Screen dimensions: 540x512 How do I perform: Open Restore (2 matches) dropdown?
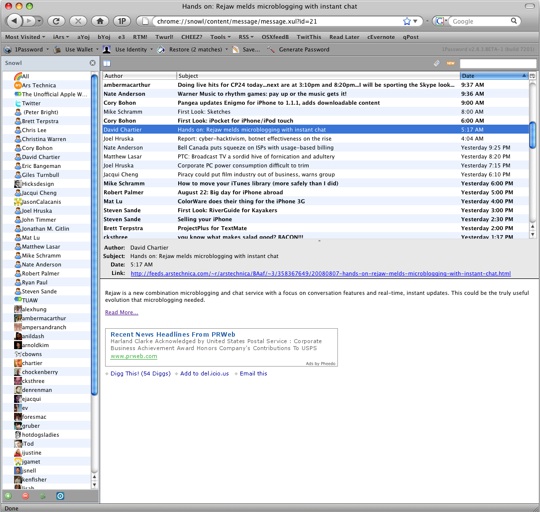tap(193, 50)
